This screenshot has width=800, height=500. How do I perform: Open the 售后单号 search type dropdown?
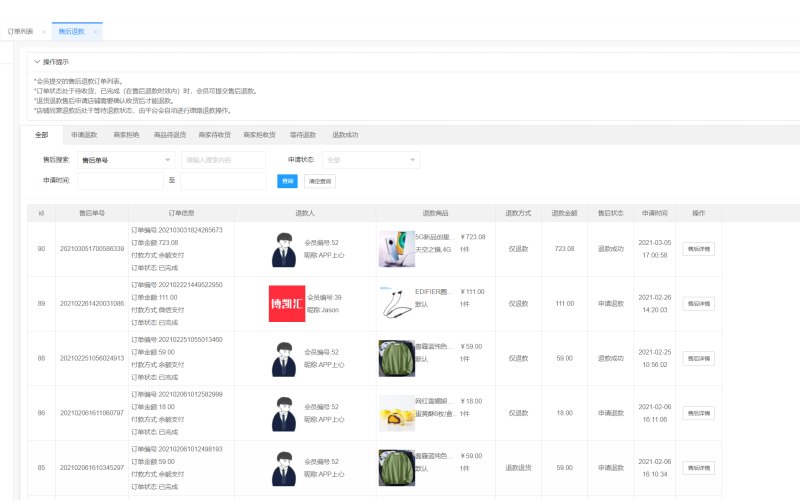tap(126, 160)
